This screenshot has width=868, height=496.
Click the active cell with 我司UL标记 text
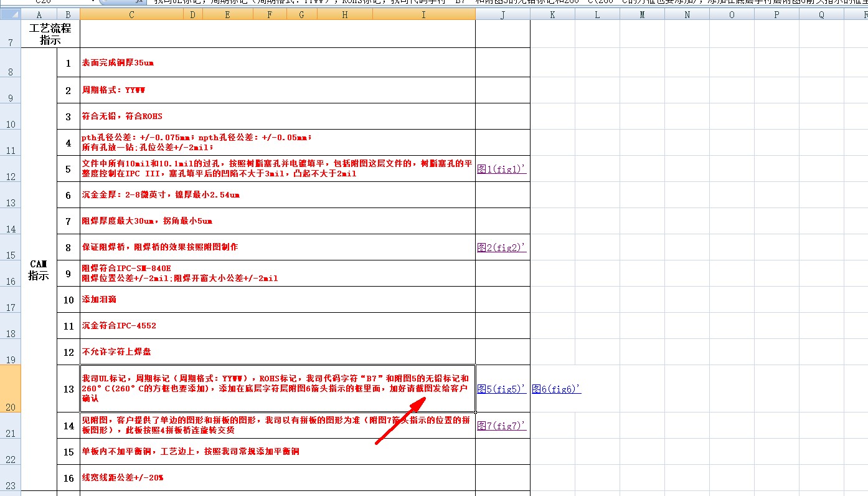(278, 389)
